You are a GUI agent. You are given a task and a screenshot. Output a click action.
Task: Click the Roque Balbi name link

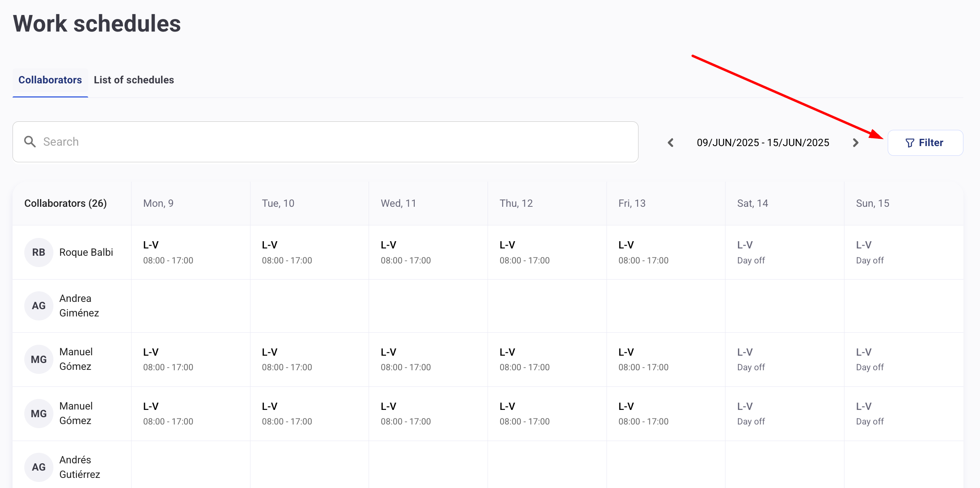tap(86, 252)
